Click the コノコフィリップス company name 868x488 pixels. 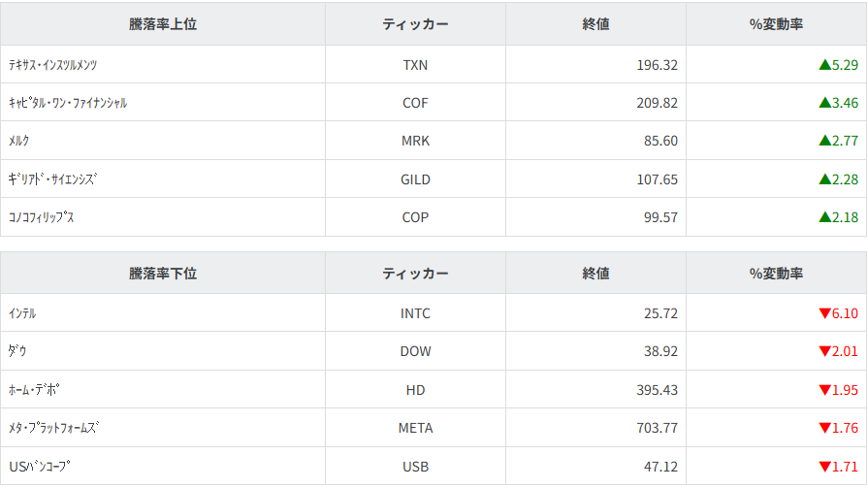(41, 217)
